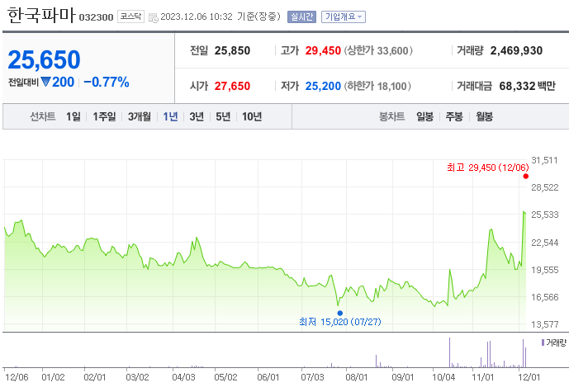The width and height of the screenshot is (569, 392).
Task: Click the purple 거래량 legend marker
Action: 543,342
